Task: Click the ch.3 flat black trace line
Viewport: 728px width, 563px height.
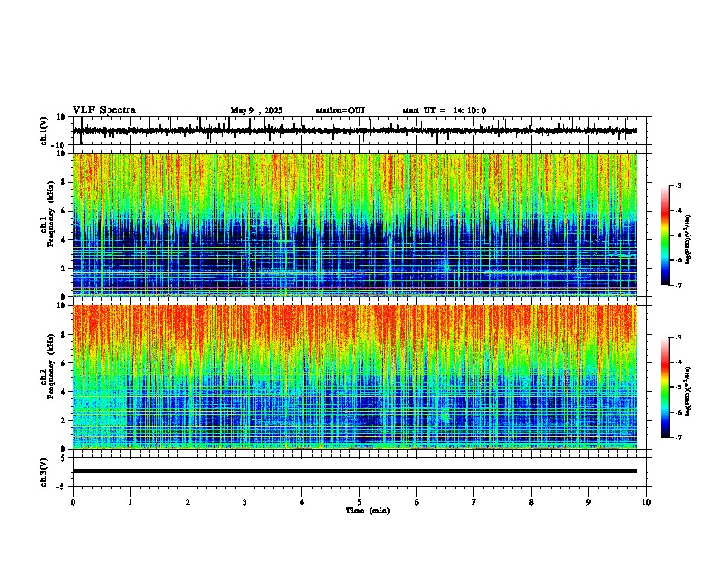Action: tap(355, 471)
